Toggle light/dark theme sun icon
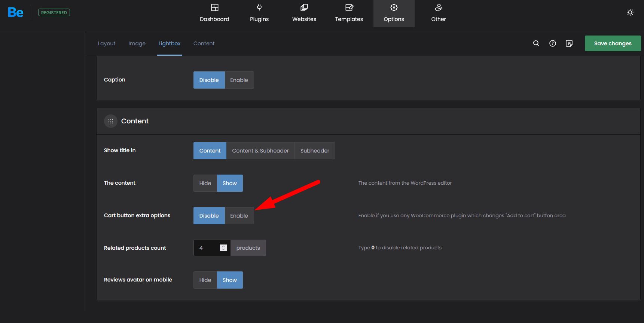644x323 pixels. [x=630, y=12]
